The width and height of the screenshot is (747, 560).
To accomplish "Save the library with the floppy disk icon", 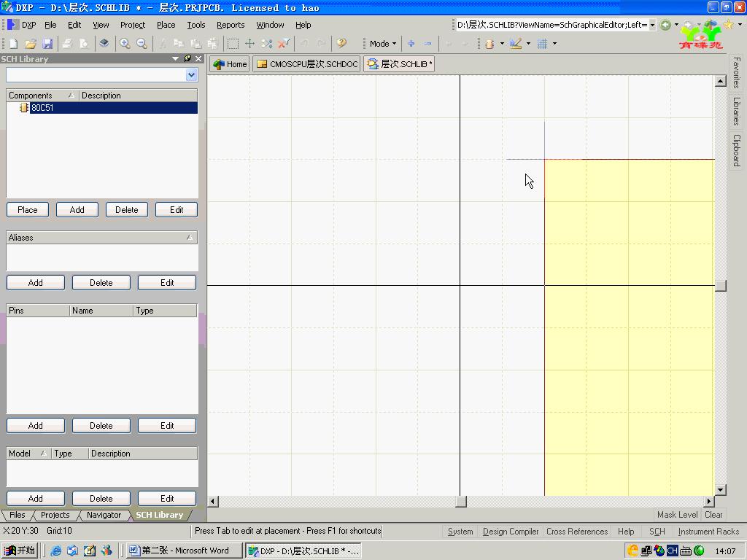I will point(47,44).
